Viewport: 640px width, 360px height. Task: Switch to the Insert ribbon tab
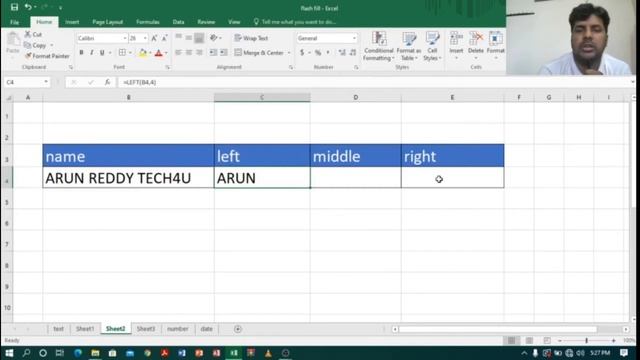pyautogui.click(x=72, y=22)
